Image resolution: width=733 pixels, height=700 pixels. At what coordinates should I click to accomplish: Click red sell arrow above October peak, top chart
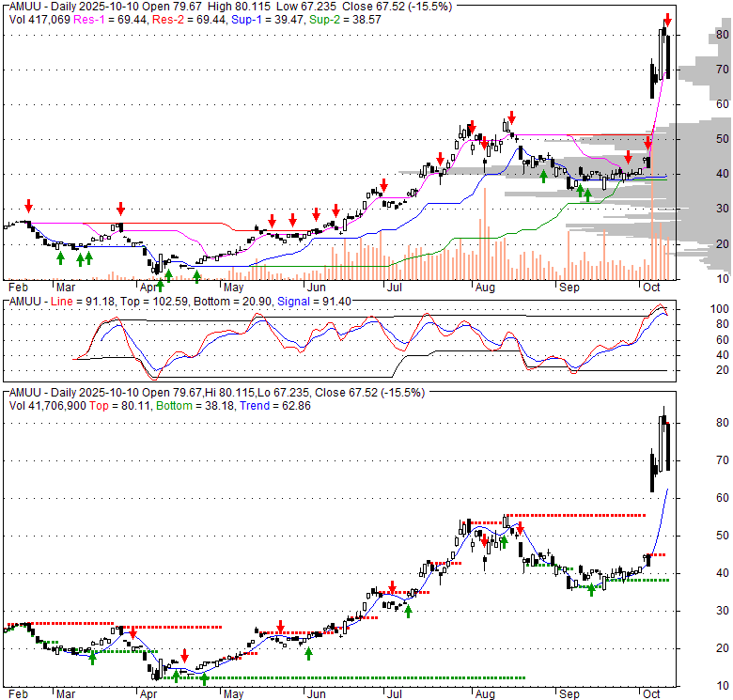(668, 20)
